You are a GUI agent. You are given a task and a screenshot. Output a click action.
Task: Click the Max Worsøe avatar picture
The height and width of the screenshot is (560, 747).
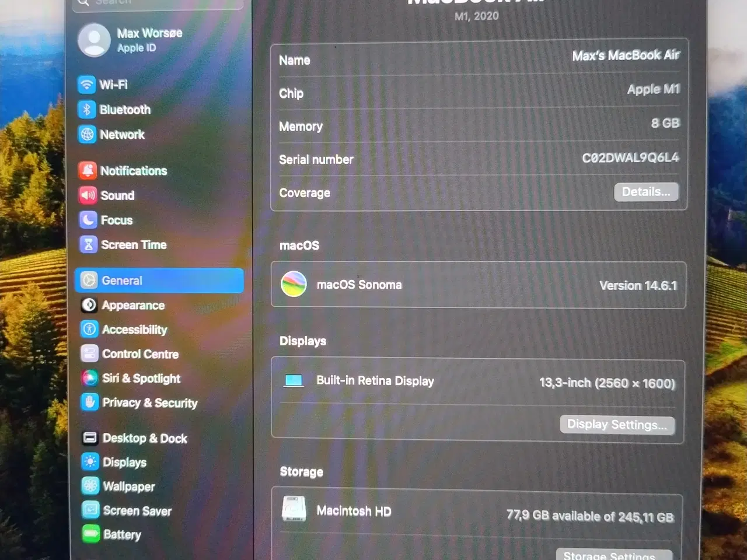point(94,40)
